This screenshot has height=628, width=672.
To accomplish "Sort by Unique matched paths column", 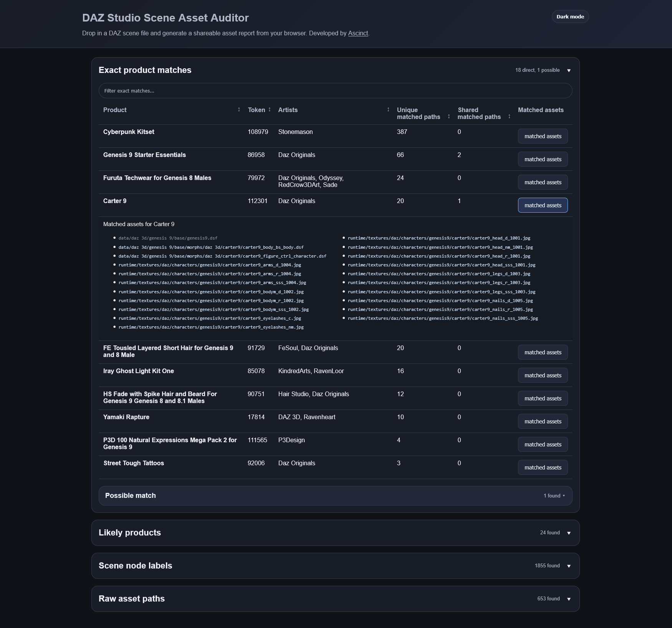I will coord(449,116).
